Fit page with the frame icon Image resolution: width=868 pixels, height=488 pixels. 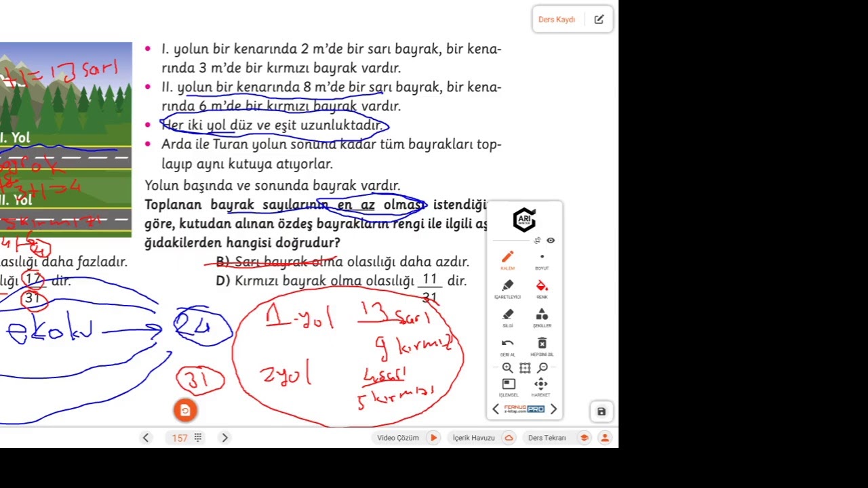click(x=525, y=368)
